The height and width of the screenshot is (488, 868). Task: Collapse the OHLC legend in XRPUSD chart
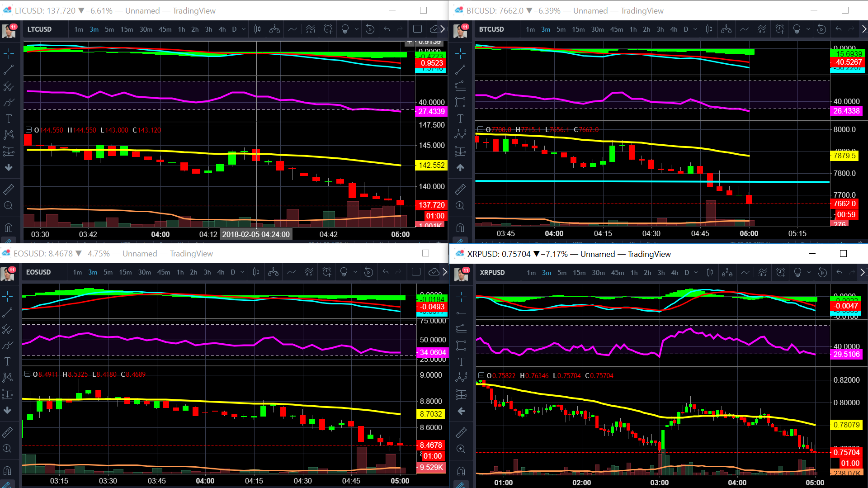tap(481, 375)
